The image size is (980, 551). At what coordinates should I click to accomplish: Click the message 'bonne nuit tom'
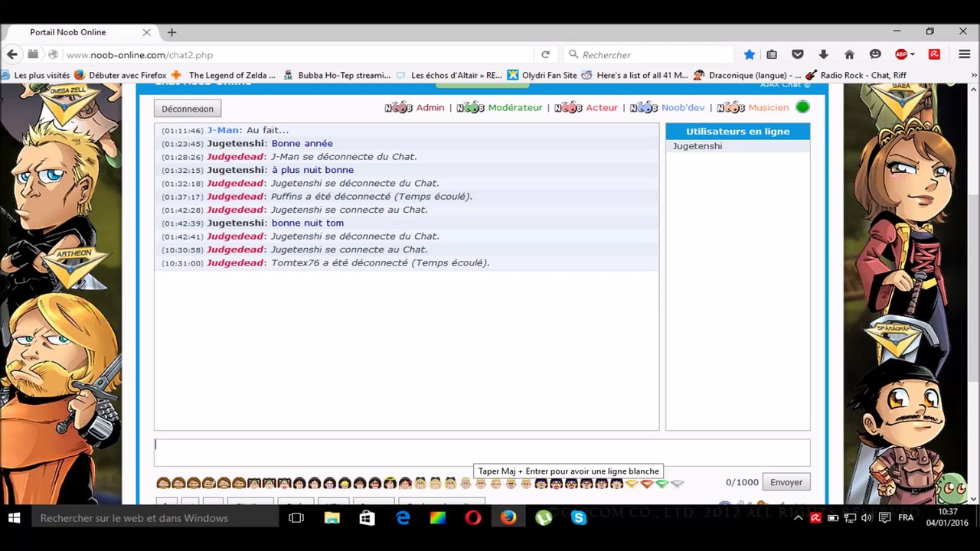click(307, 223)
